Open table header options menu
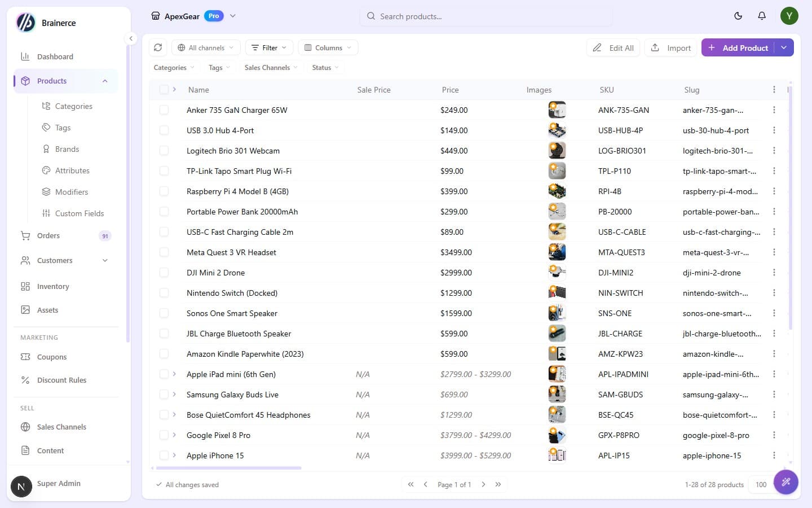812x508 pixels. click(774, 90)
